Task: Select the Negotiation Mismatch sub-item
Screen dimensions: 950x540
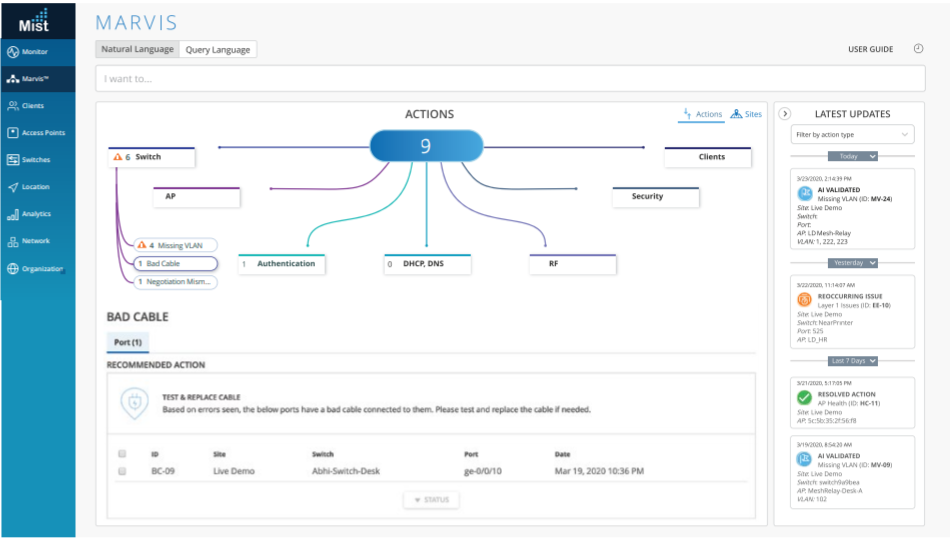Action: pos(176,282)
